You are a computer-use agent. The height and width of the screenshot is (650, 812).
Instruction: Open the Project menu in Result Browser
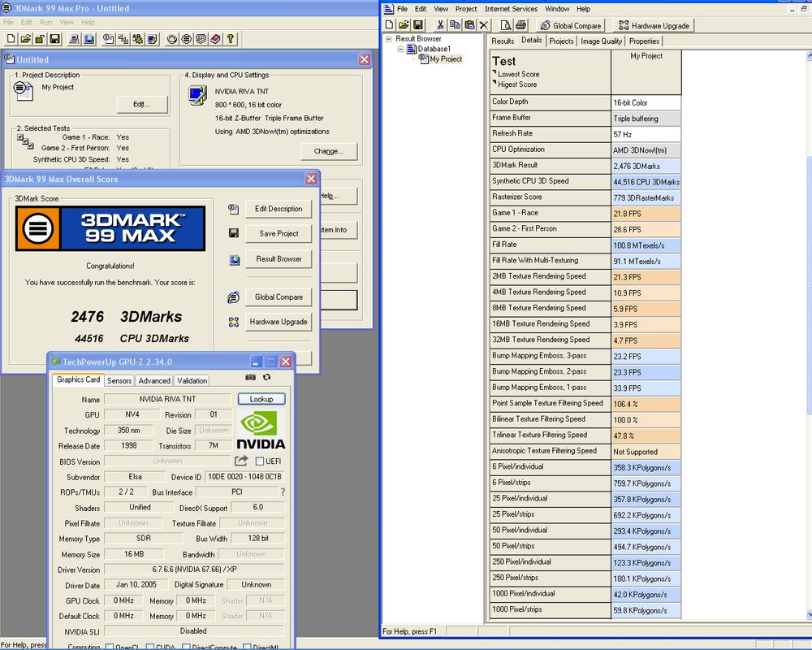pyautogui.click(x=466, y=9)
